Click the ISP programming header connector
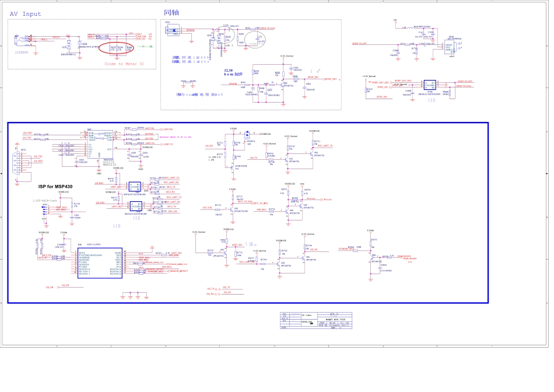Image resolution: width=554 pixels, height=392 pixels. [45, 210]
